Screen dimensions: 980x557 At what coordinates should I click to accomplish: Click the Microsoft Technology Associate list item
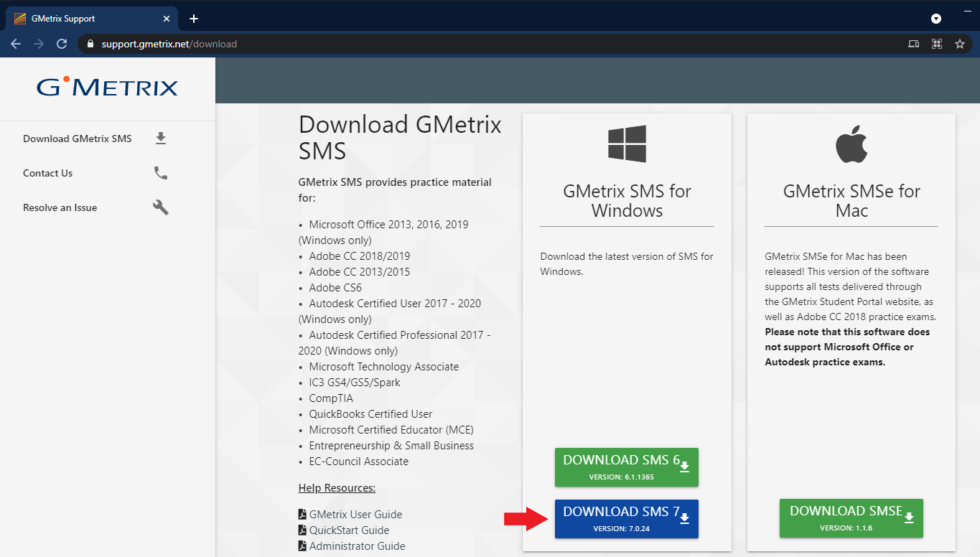point(383,367)
